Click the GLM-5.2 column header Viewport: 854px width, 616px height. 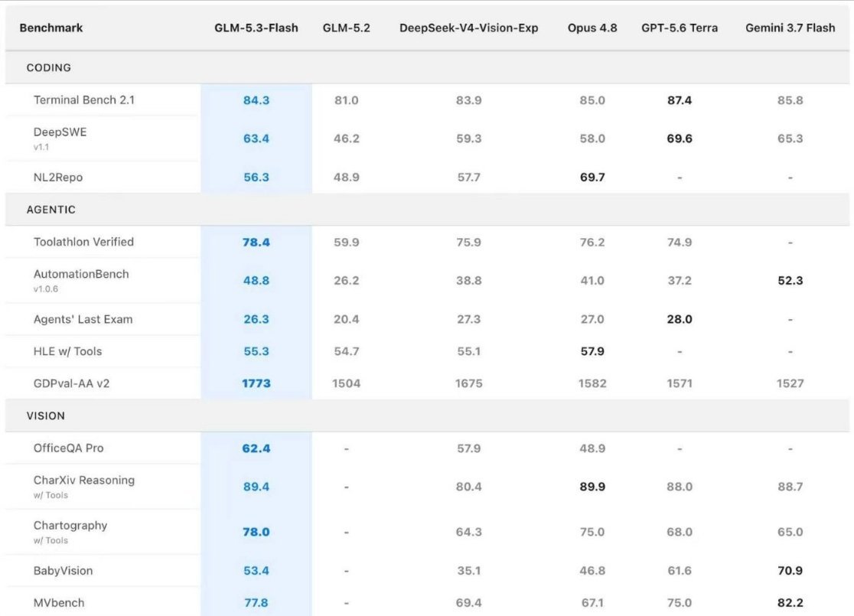347,28
